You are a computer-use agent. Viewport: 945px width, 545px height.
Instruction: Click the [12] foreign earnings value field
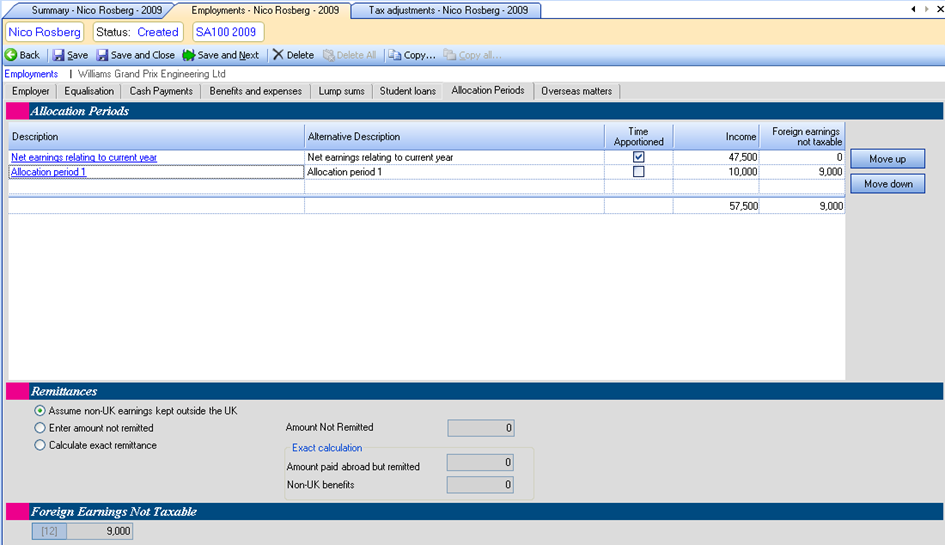[x=99, y=531]
